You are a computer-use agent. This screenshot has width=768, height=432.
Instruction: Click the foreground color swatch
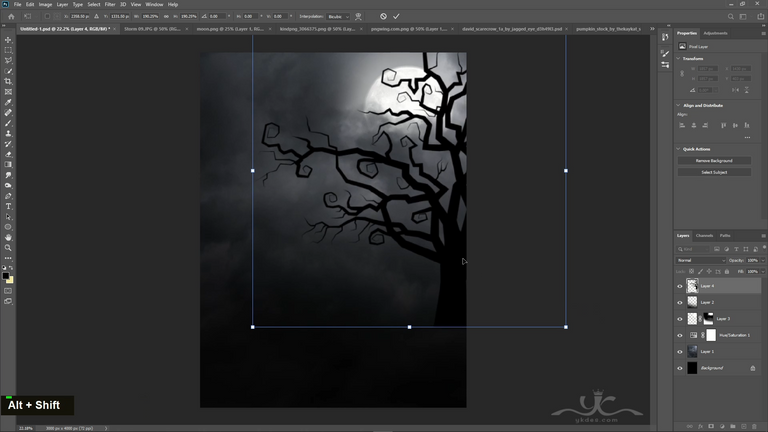(6, 276)
